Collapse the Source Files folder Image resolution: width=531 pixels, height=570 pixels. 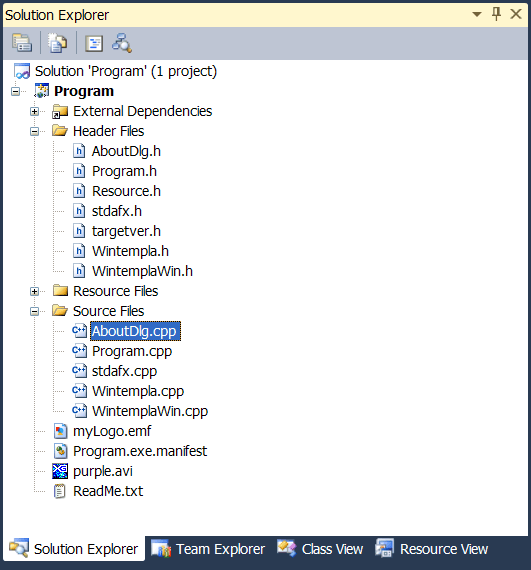pyautogui.click(x=35, y=311)
